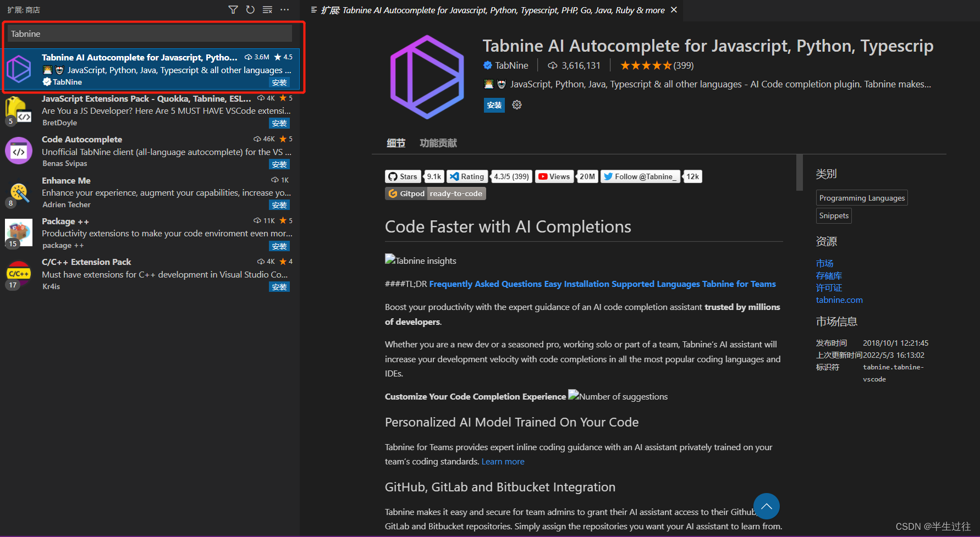Click publisher Adrien Techer text
The width and height of the screenshot is (980, 537).
(x=67, y=204)
